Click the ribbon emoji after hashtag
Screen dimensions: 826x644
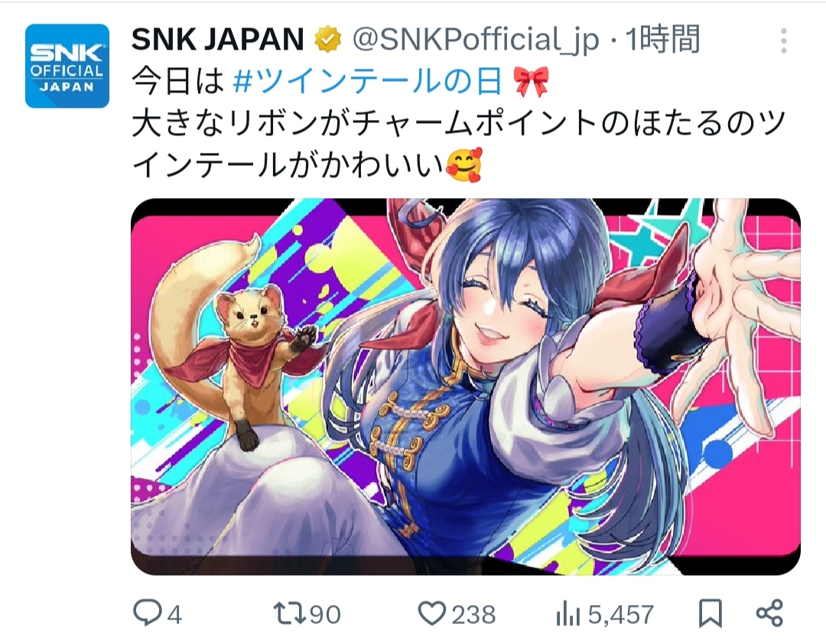tap(531, 82)
